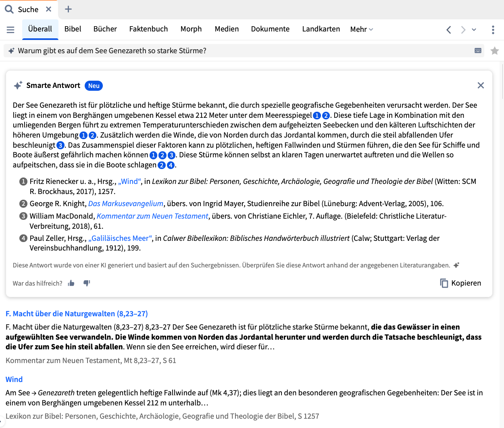Click citation 2 after "höheren Umgebung"
This screenshot has width=504, height=428.
click(x=93, y=136)
